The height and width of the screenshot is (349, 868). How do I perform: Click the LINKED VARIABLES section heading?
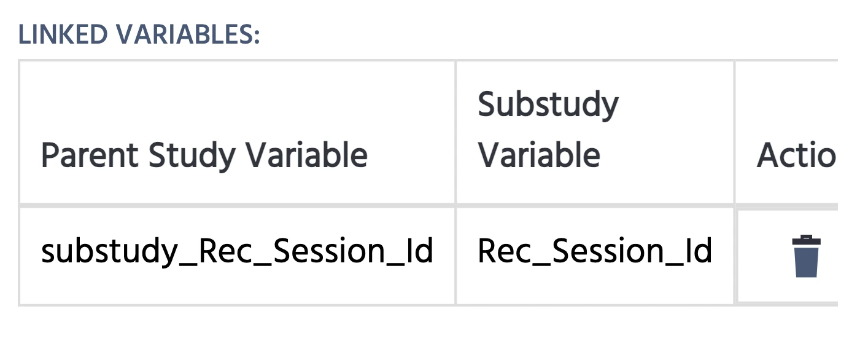[x=139, y=36]
